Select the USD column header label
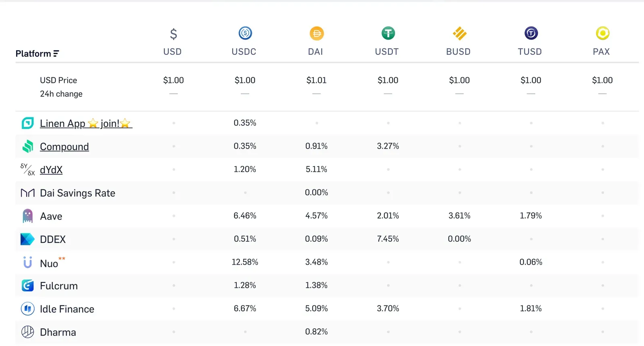Viewport: 644px width, 346px height. 173,52
